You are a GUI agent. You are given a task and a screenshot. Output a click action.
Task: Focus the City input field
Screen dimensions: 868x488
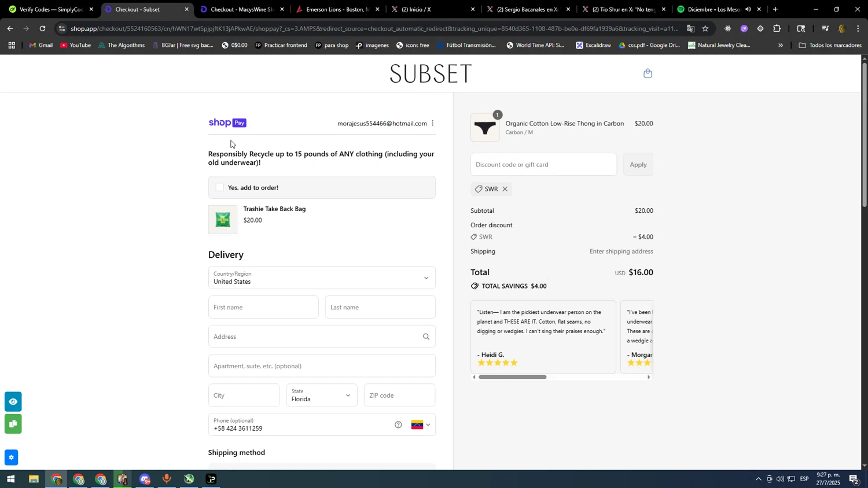244,395
